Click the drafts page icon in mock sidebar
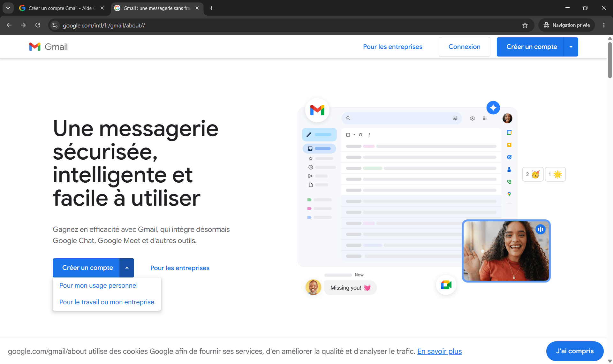 311,185
